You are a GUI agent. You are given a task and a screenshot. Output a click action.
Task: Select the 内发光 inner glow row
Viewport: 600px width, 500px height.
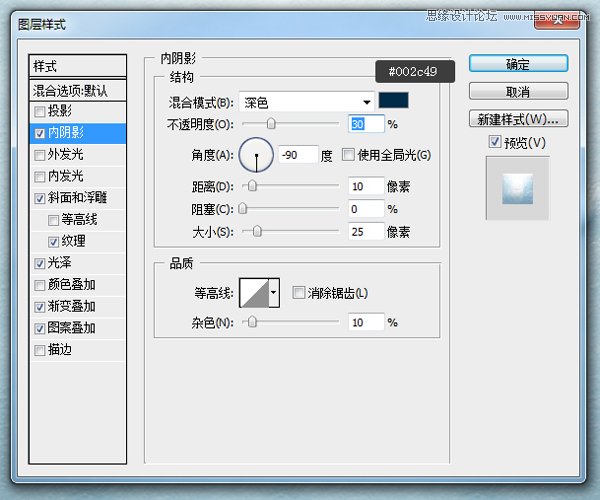[x=78, y=177]
